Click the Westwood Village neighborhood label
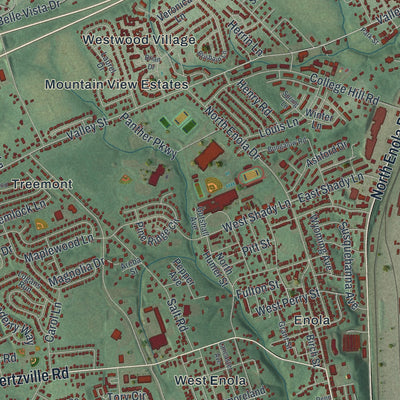The height and width of the screenshot is (400, 400). [139, 40]
